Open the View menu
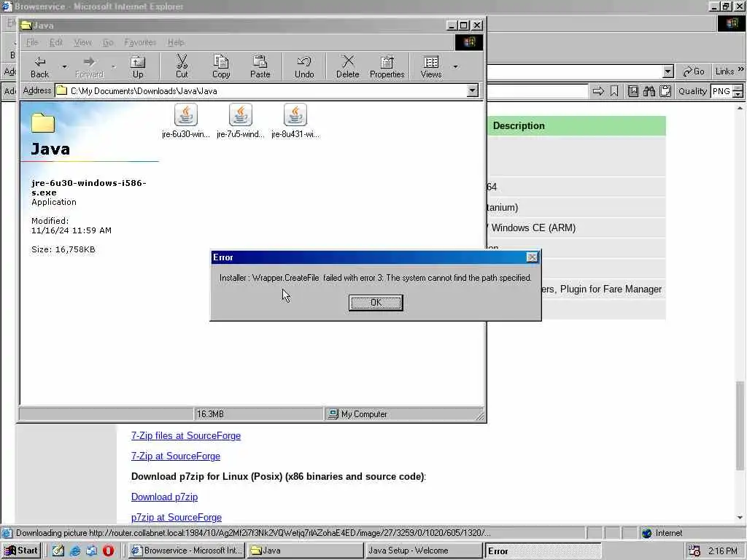747x560 pixels. pyautogui.click(x=82, y=42)
